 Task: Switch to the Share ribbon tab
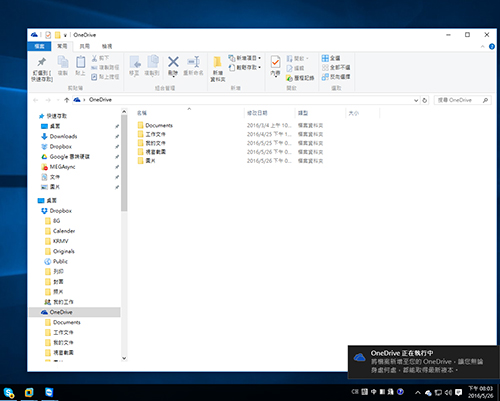[85, 46]
